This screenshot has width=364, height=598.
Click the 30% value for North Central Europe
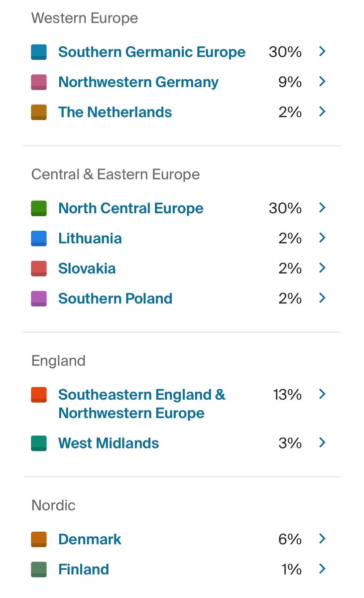[285, 208]
